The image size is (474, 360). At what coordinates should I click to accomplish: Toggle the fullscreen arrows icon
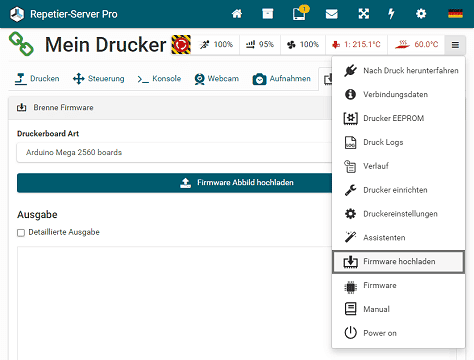pos(364,14)
